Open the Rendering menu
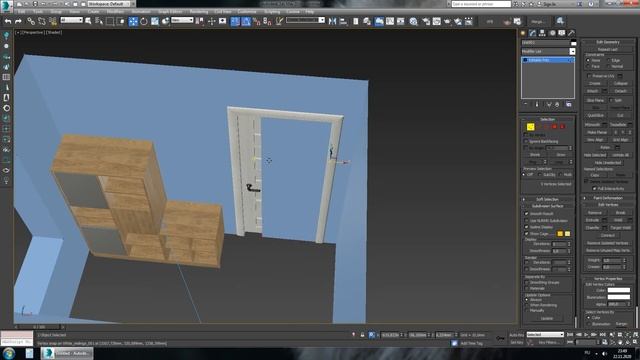Image resolution: width=640 pixels, height=360 pixels. 199,12
